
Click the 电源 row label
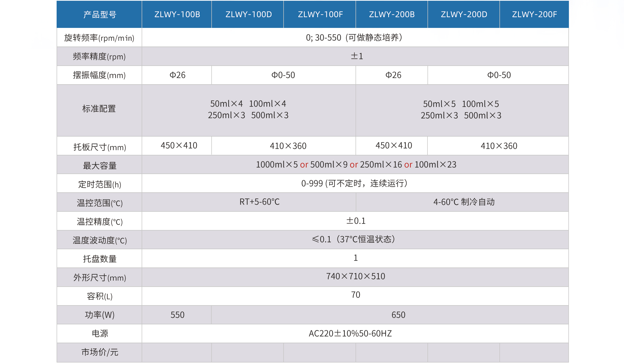(x=100, y=334)
